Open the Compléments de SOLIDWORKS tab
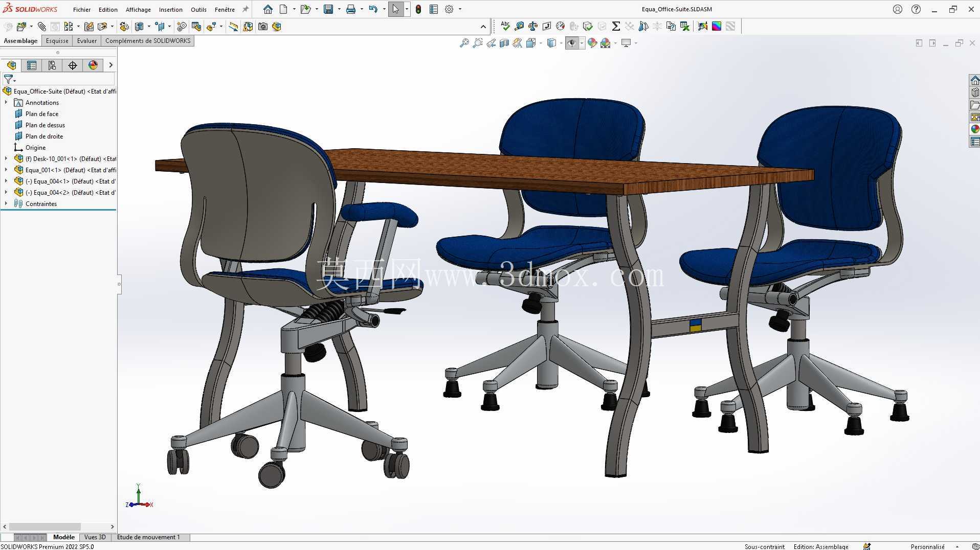Screen dimensions: 980x550 click(x=148, y=41)
